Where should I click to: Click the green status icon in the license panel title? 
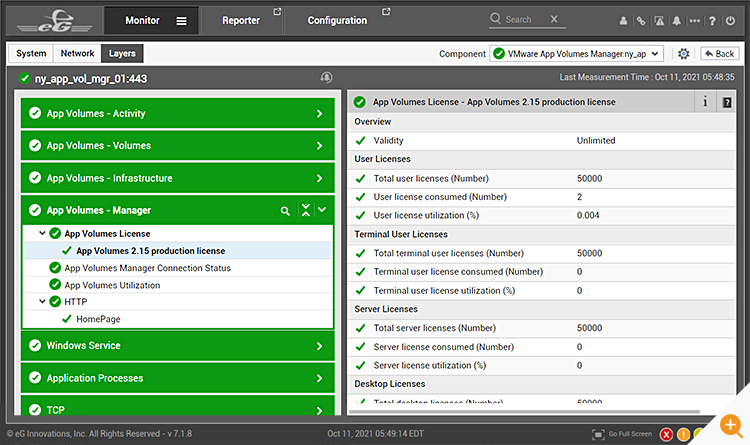pos(360,102)
